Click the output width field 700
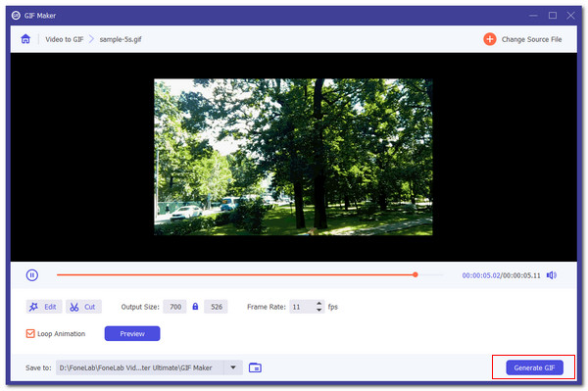Screen dimensions: 588x391 coord(174,307)
